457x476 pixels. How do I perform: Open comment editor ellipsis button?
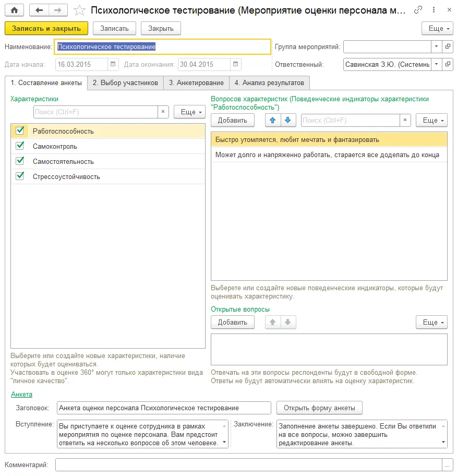[x=447, y=465]
